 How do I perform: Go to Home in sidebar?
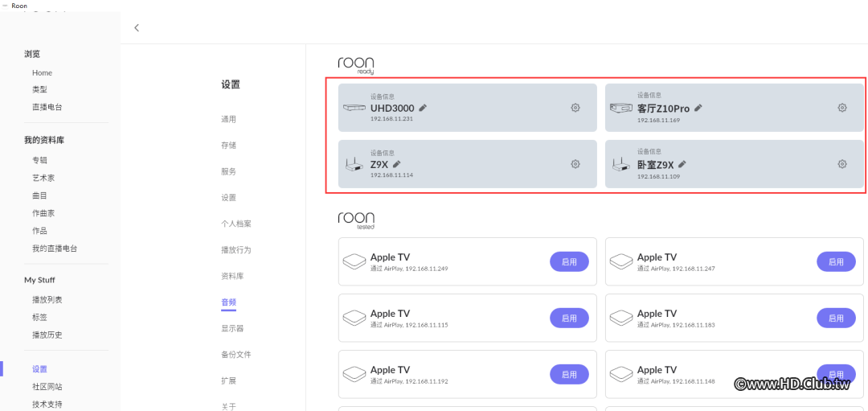(42, 72)
